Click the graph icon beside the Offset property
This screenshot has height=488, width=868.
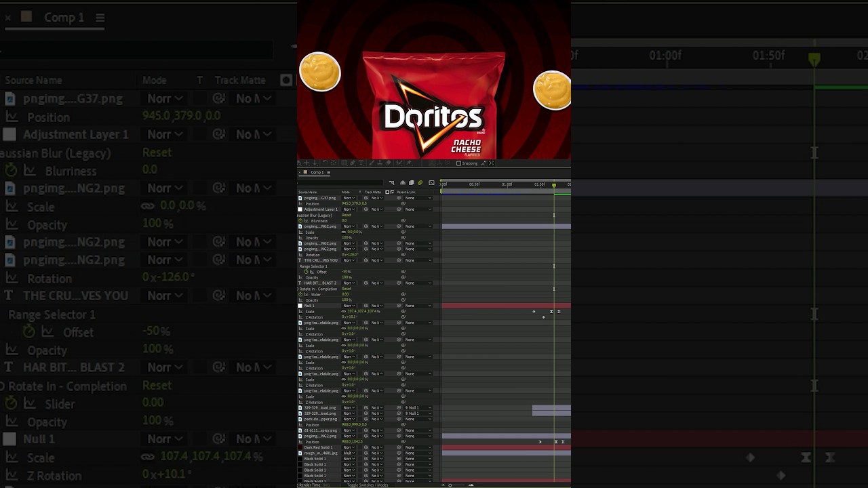pos(312,272)
